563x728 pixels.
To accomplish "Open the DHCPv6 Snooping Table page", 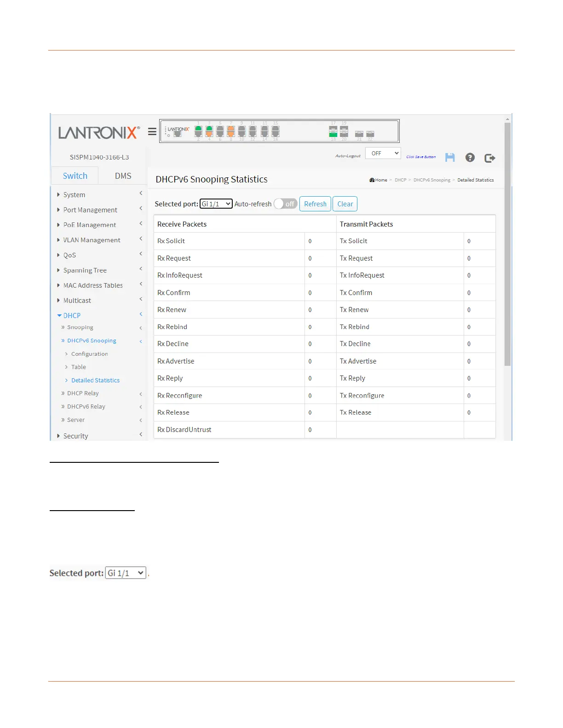I will point(79,367).
